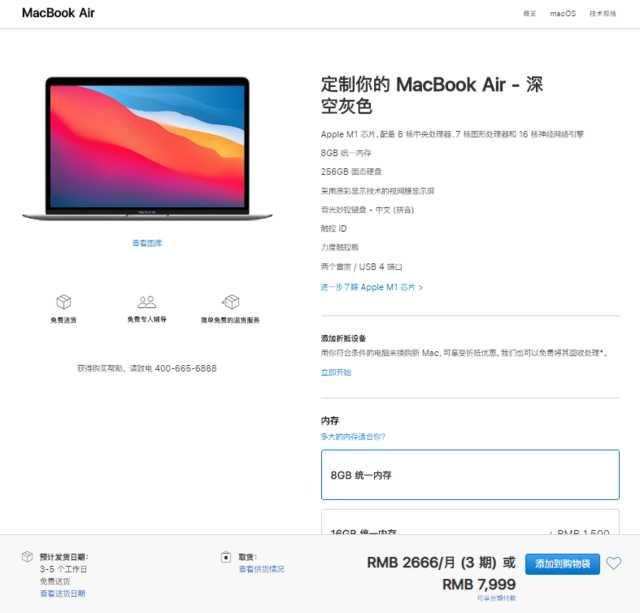Open how much memory is right link
The image size is (640, 613).
(x=353, y=437)
